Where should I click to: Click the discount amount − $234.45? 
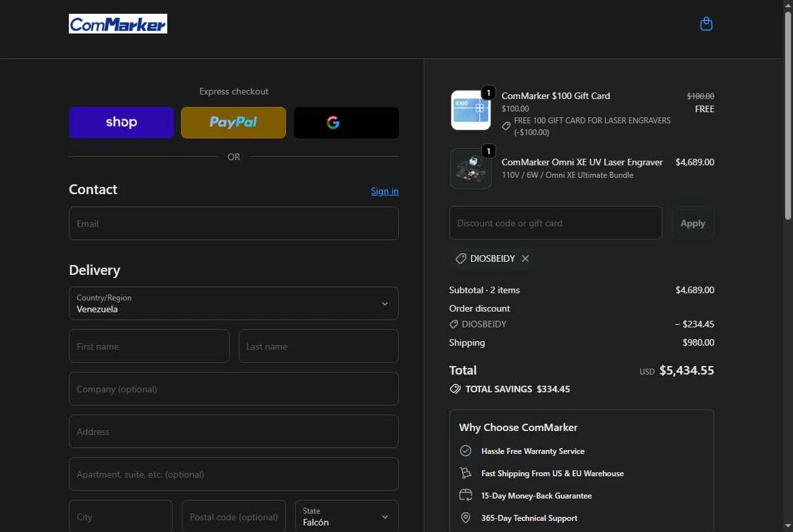coord(695,324)
